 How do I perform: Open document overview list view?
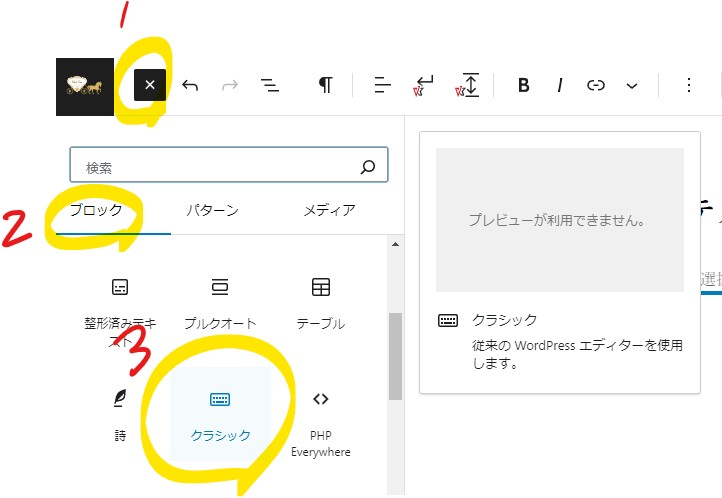pyautogui.click(x=270, y=85)
